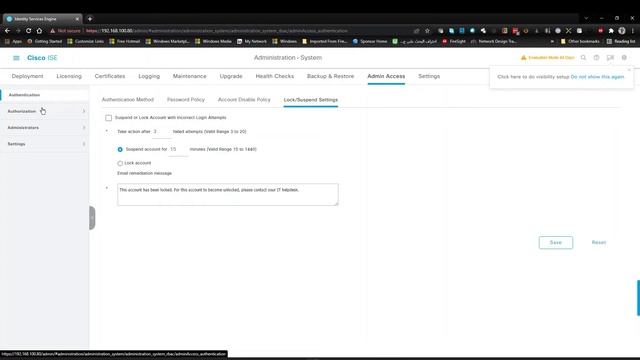Open the browser extensions puzzle icon
The width and height of the screenshot is (640, 360).
pos(611,31)
